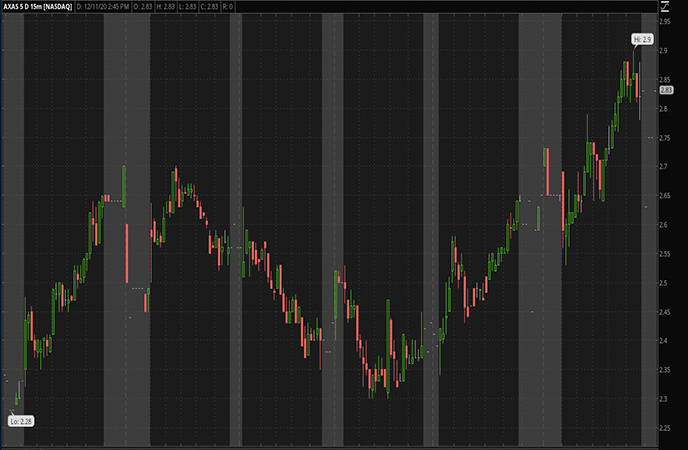Click the high price value H: 2.83
Image resolution: width=688 pixels, height=450 pixels.
tap(166, 7)
